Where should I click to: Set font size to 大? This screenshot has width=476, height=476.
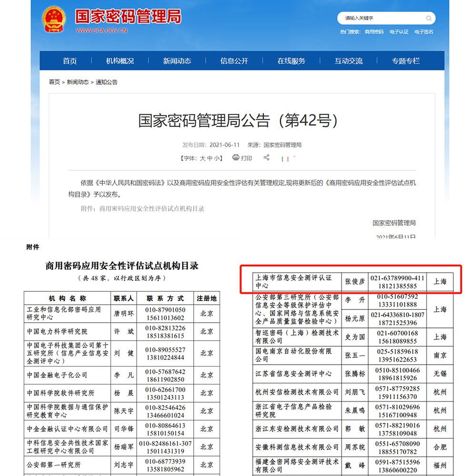click(202, 158)
